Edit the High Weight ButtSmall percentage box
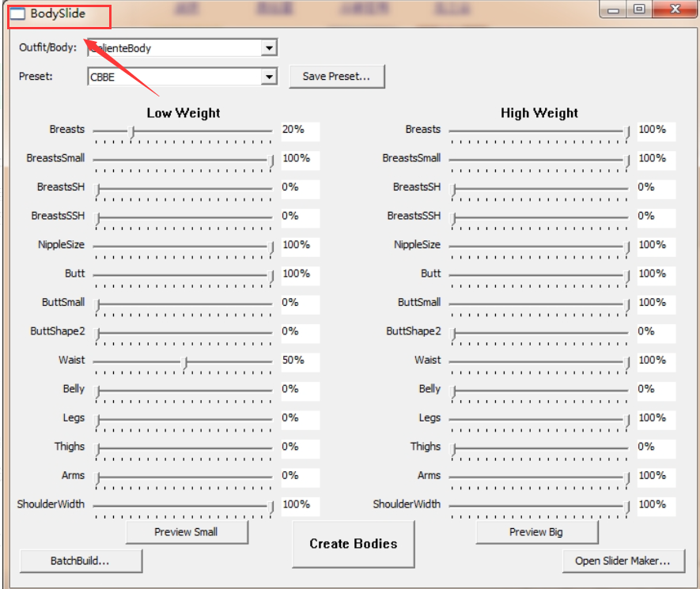Image resolution: width=700 pixels, height=589 pixels. click(x=656, y=304)
